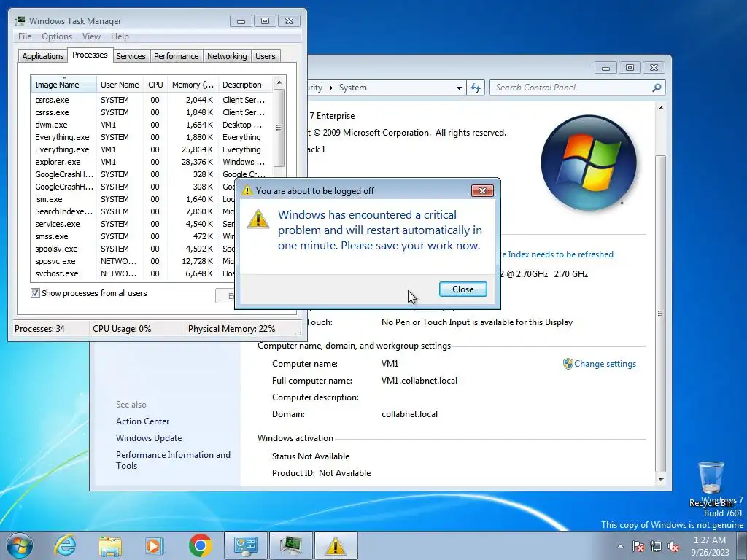This screenshot has width=747, height=560.
Task: Click Change settings link
Action: click(605, 364)
